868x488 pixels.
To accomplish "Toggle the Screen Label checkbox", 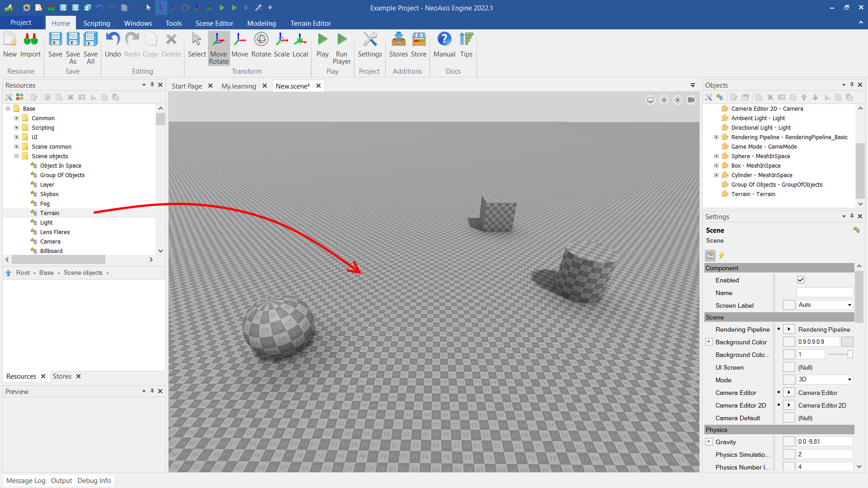I will pos(788,305).
